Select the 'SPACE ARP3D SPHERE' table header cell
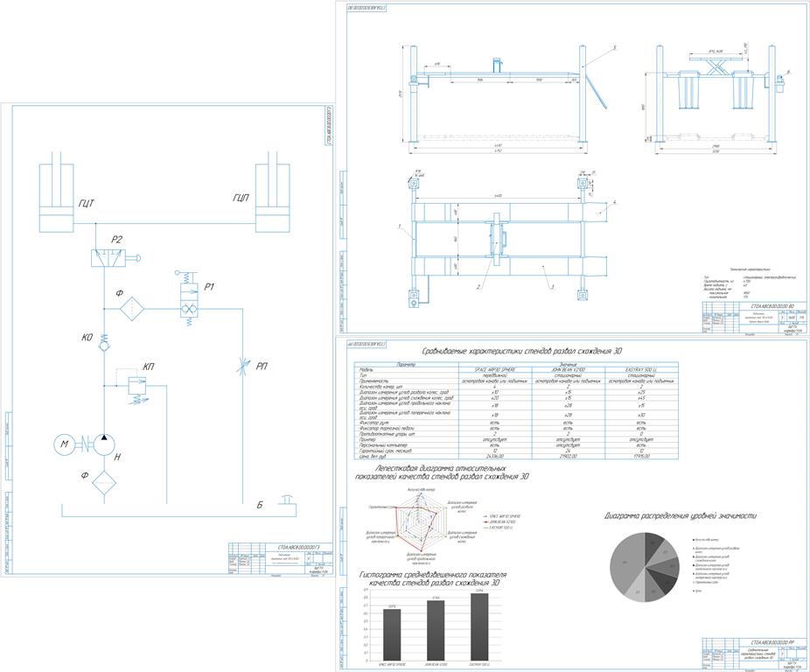This screenshot has width=810, height=672. (x=495, y=370)
